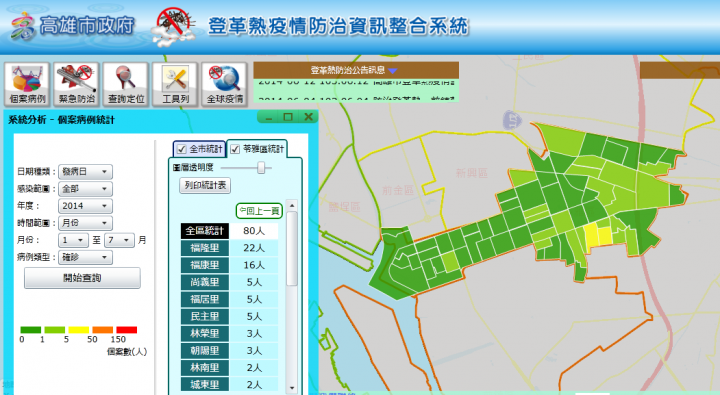Click the 開始查詢 button
Screen dimensions: 720x395
82,278
